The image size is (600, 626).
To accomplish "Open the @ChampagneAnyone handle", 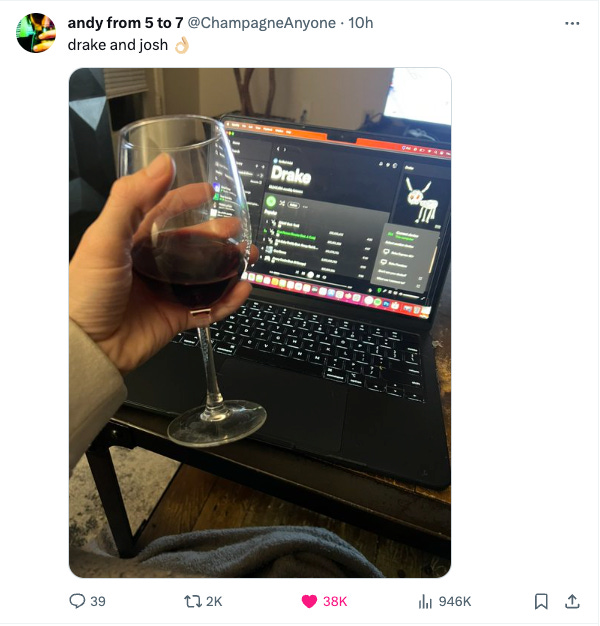I will [261, 23].
